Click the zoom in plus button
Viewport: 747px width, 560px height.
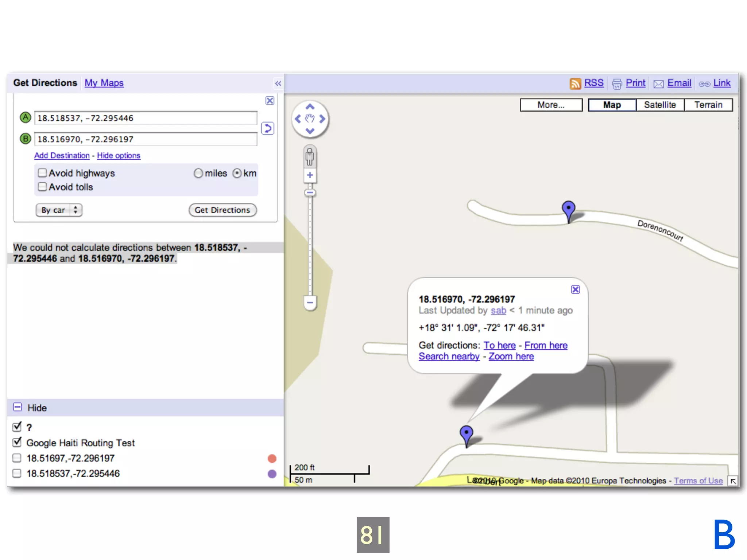(x=310, y=175)
